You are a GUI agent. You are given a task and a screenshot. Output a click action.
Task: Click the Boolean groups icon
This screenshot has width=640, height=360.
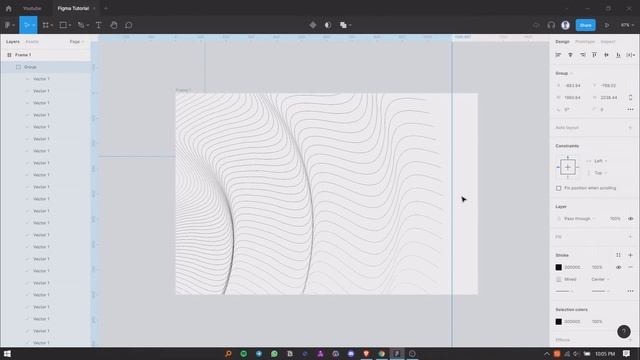coord(343,25)
